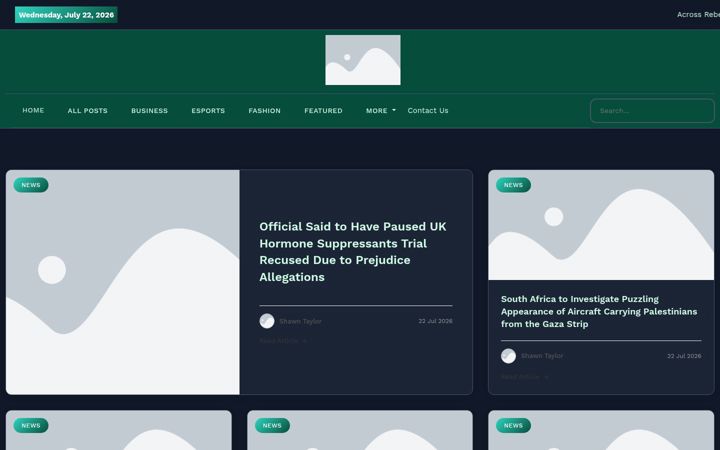Screen dimensions: 720x450
Task: Open the South Africa article thumbnail image
Action: pos(601,225)
